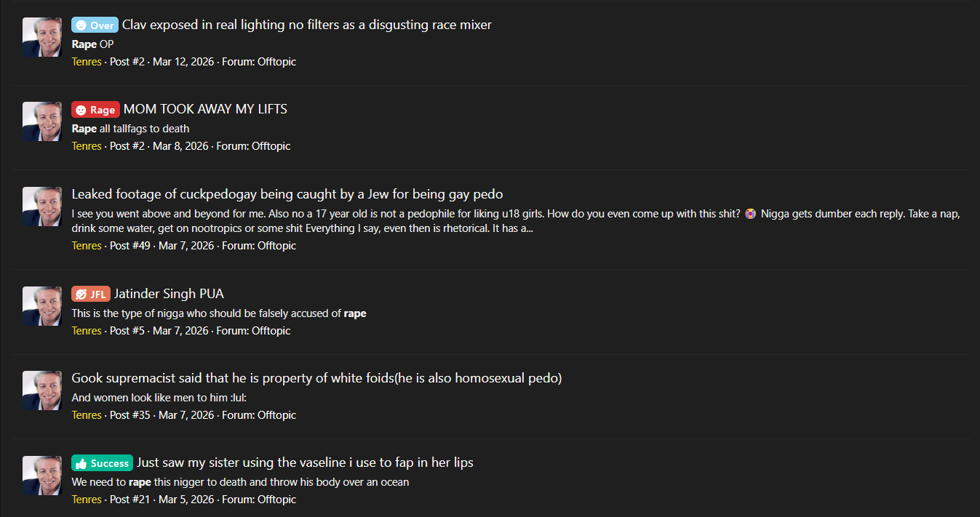The image size is (980, 517).
Task: Open thread title starting "Just saw my sister"
Action: pyautogui.click(x=305, y=462)
